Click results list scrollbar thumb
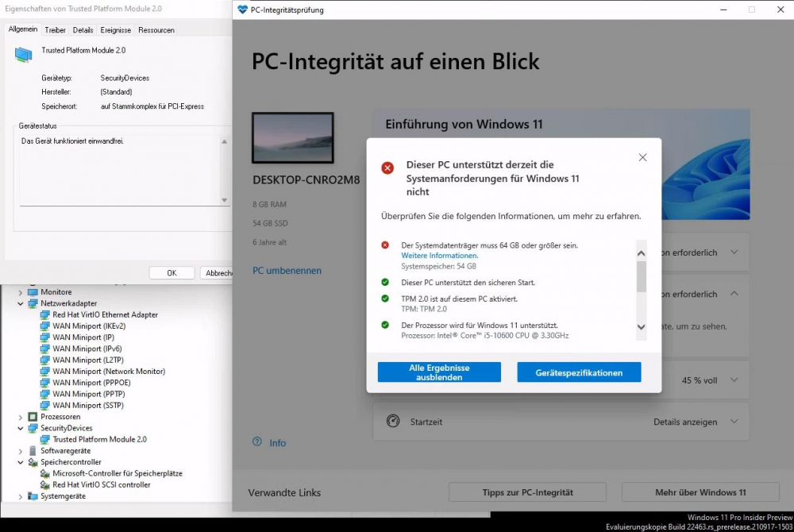 tap(641, 276)
